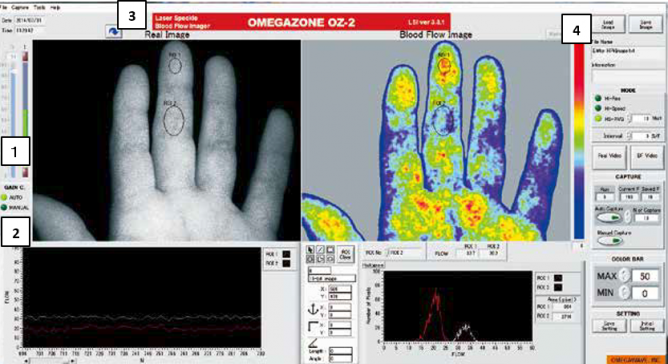Image resolution: width=668 pixels, height=364 pixels.
Task: Open the ROI No dropdown showing ROI 2
Action: click(403, 253)
